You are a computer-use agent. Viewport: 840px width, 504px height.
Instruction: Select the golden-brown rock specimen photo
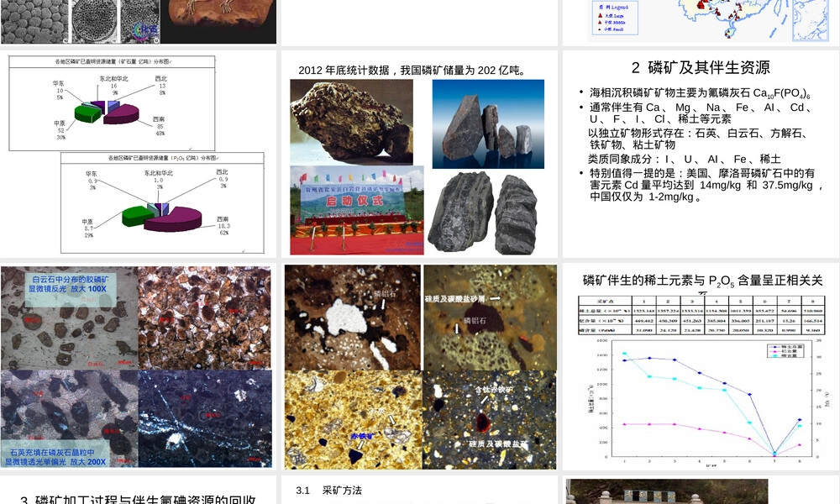click(x=351, y=122)
